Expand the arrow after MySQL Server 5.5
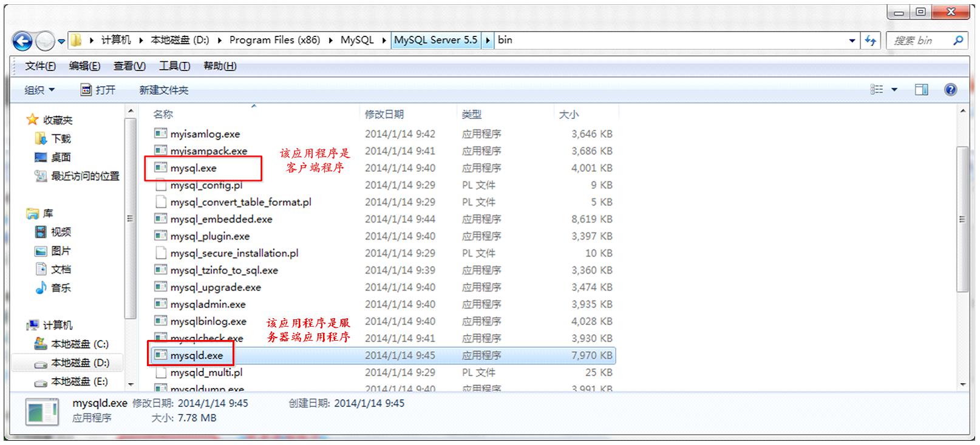Viewport: 980px width, 445px height. [x=488, y=40]
